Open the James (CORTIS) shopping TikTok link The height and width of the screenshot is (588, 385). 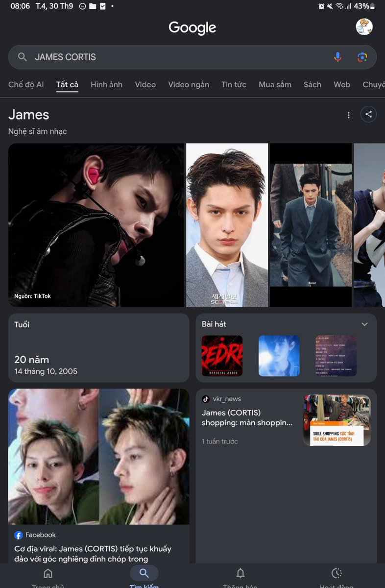point(247,417)
